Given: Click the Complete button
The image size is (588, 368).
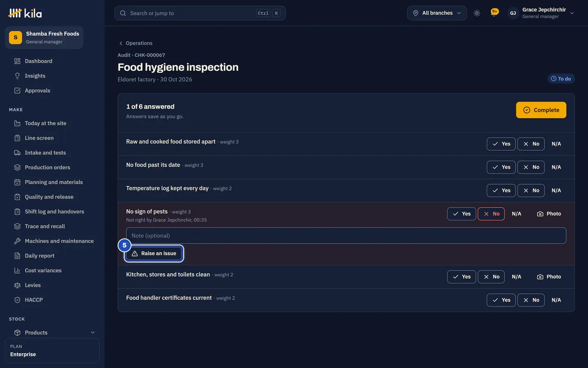Looking at the screenshot, I should pyautogui.click(x=541, y=110).
